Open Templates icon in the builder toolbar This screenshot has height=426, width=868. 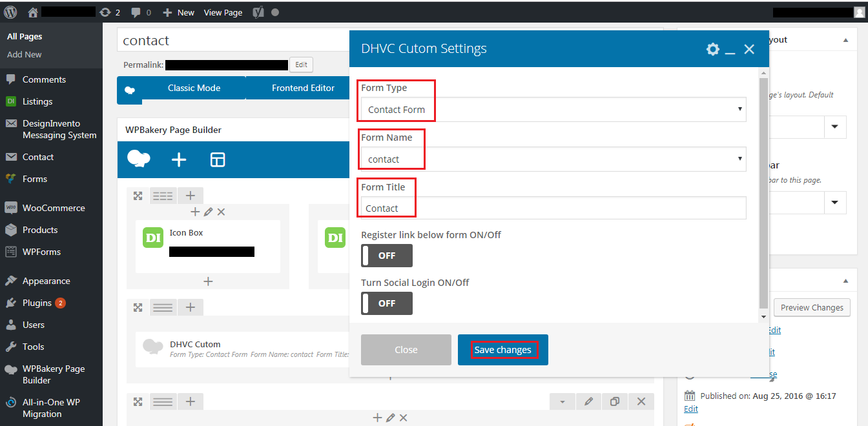[x=218, y=160]
